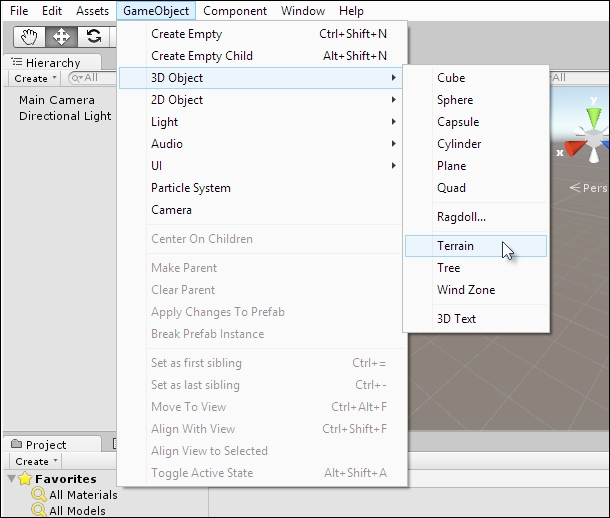The image size is (610, 518).
Task: Open the Hierarchy Create dropdown
Action: 35,79
